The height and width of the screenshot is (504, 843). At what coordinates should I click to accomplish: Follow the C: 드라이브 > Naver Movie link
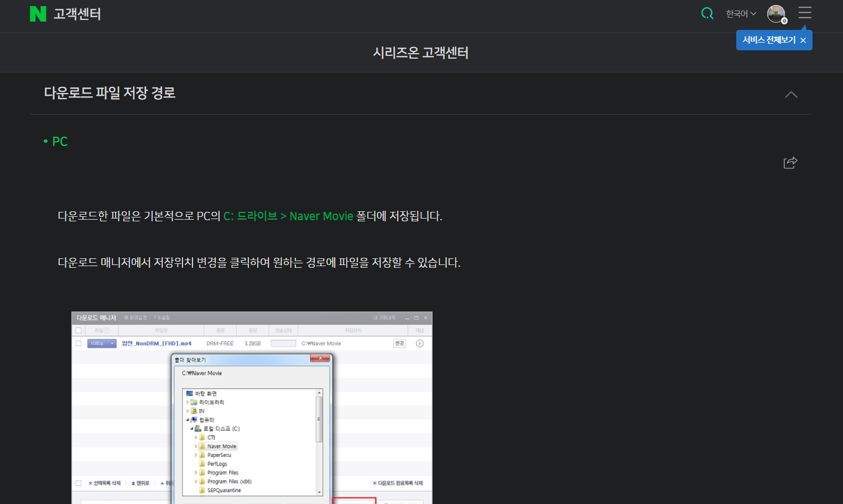[288, 216]
